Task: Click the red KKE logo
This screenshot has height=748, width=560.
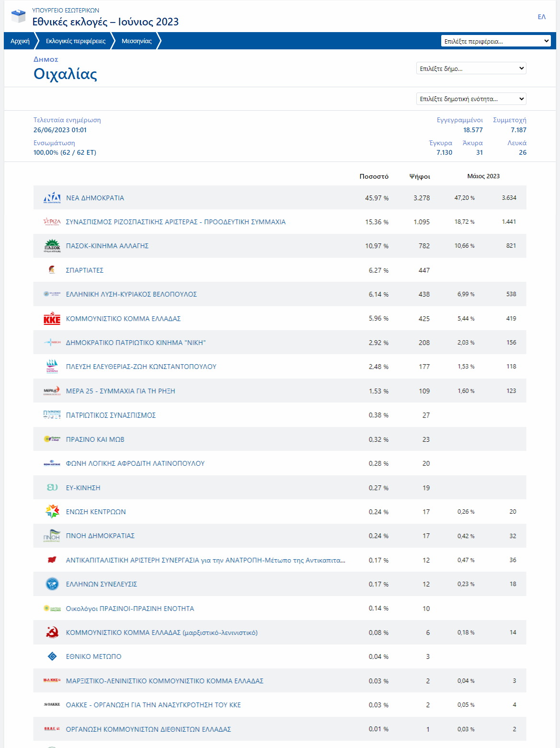Action: [x=52, y=318]
